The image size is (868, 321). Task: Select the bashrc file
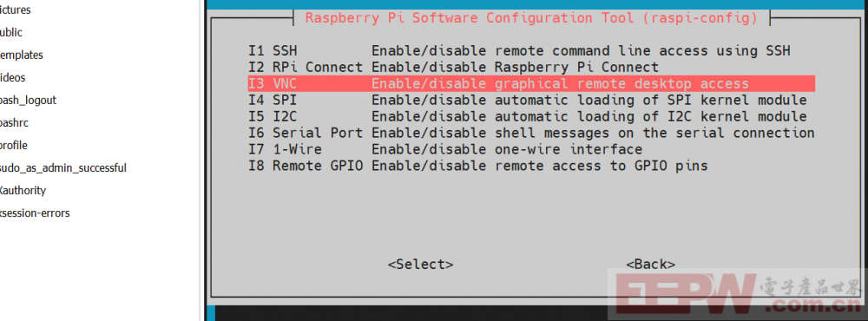(x=14, y=123)
